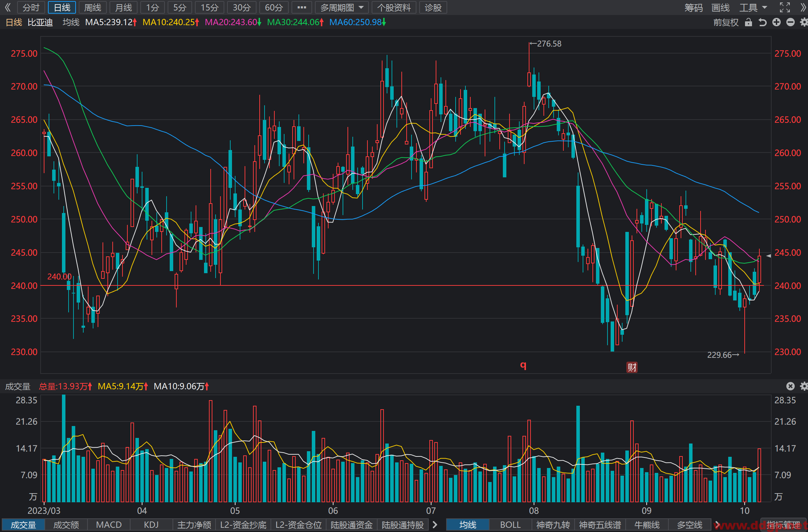Switch to the MACD indicator tab

pyautogui.click(x=109, y=525)
